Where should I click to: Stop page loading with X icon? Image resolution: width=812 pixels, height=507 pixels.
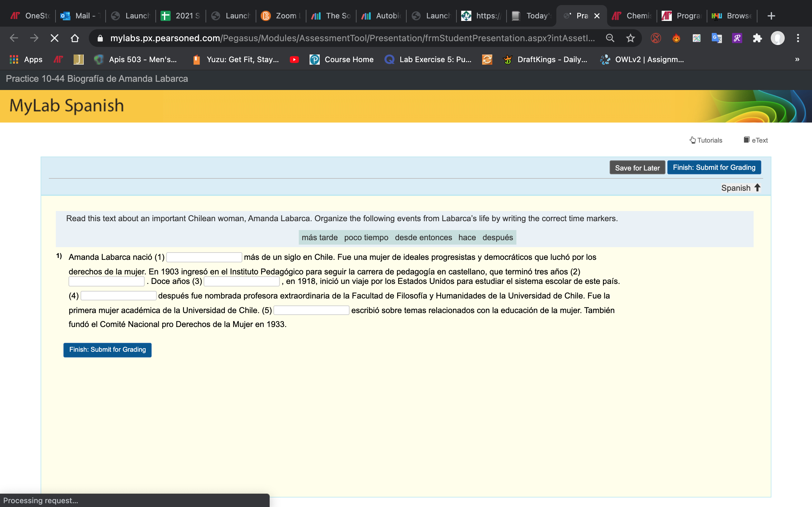(54, 38)
